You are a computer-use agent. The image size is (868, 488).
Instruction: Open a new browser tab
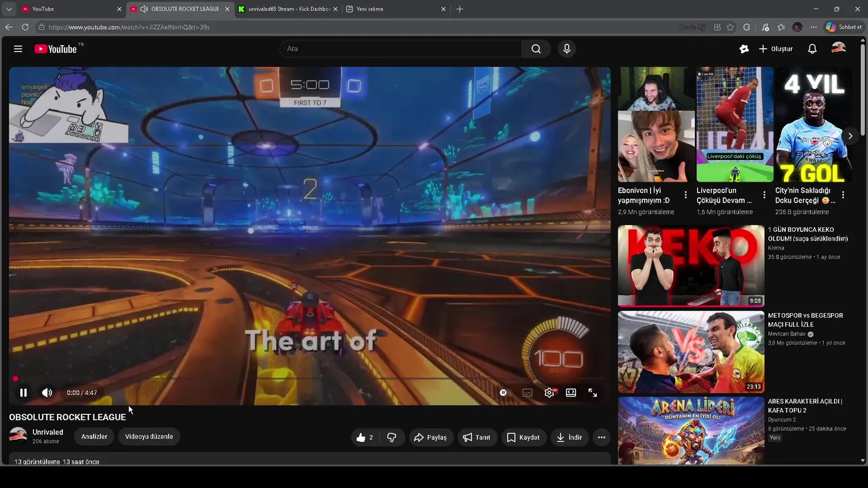click(x=460, y=9)
